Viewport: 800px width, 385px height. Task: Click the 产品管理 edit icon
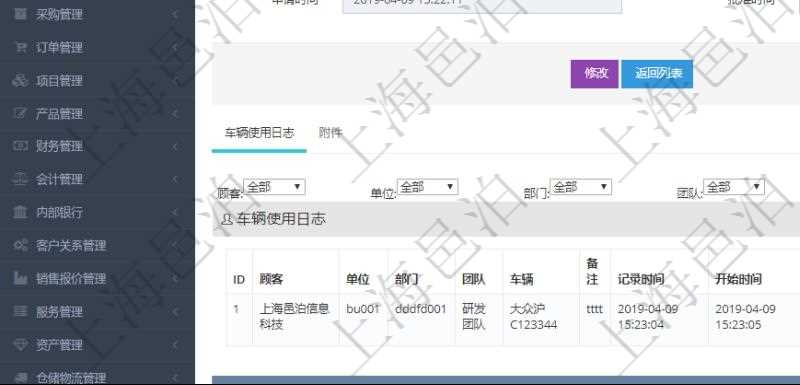tap(20, 113)
